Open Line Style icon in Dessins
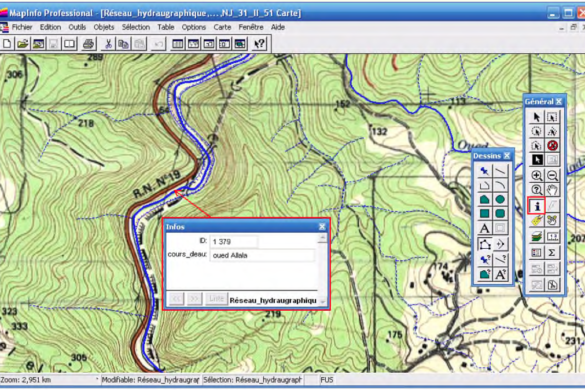The width and height of the screenshot is (585, 390). pos(500,259)
